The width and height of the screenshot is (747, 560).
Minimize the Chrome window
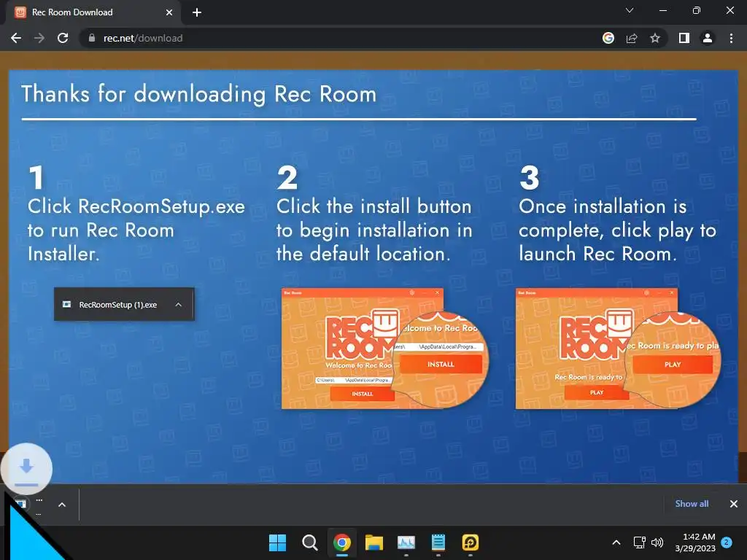click(x=663, y=10)
